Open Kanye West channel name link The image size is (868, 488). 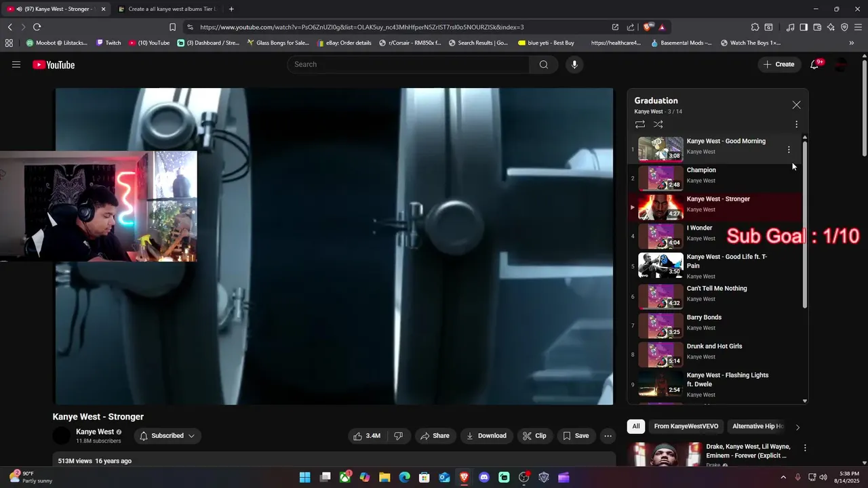pos(95,432)
